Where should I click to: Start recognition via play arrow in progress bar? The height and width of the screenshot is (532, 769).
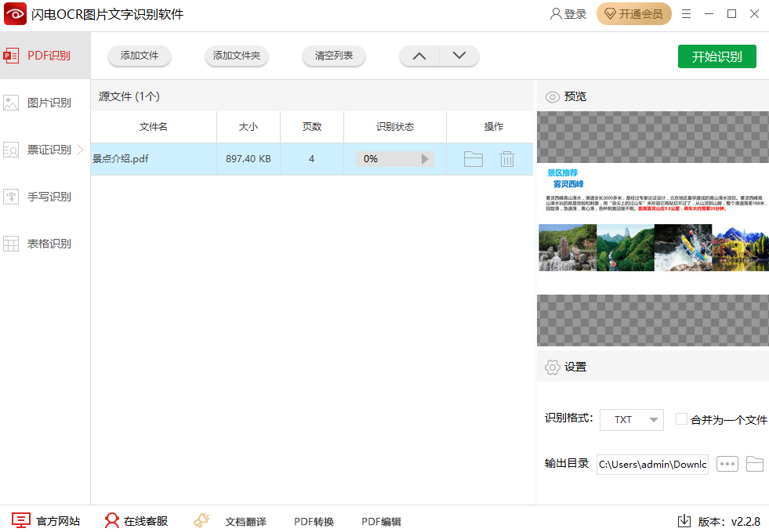click(425, 159)
